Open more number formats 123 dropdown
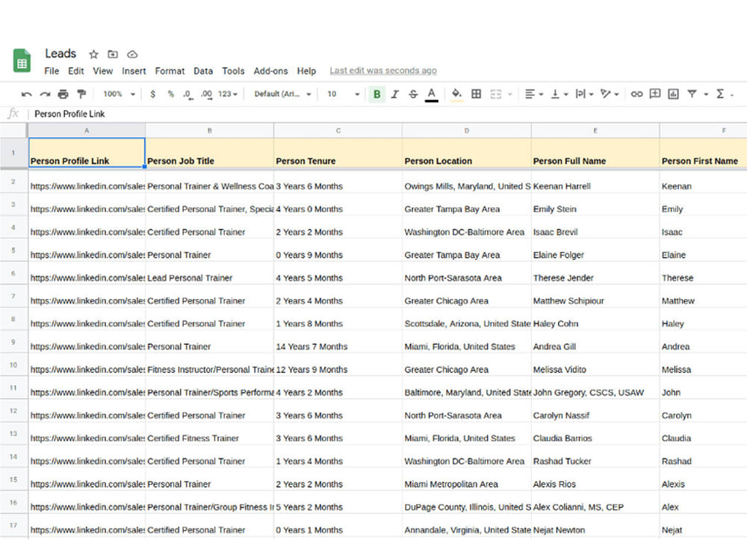747x560 pixels. pos(228,94)
